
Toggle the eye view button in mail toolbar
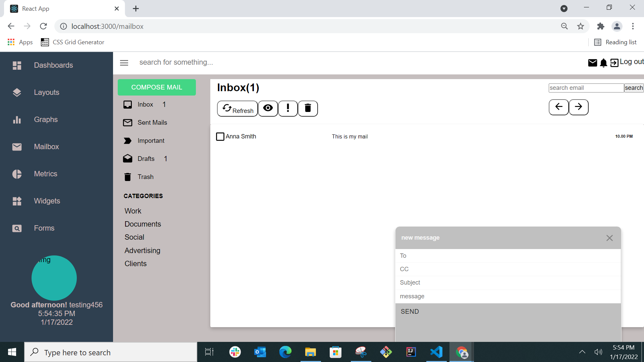coord(268,108)
